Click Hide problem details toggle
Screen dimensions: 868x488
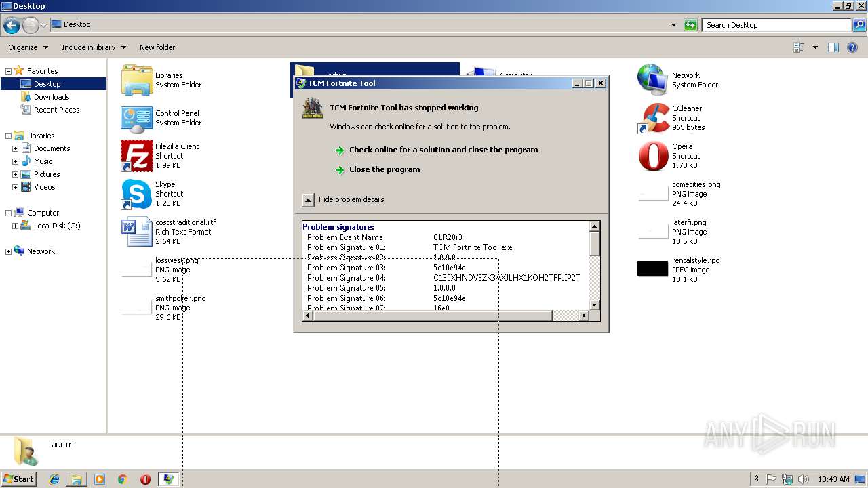[x=343, y=199]
